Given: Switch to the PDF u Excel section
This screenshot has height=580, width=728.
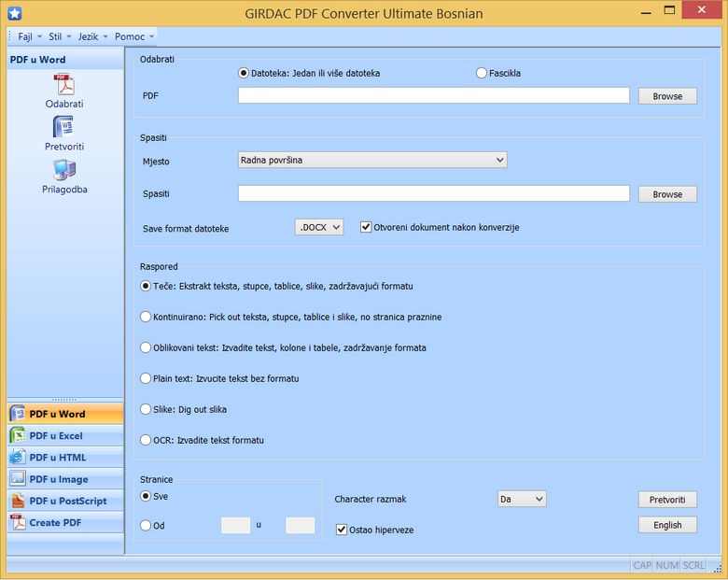Looking at the screenshot, I should click(x=65, y=435).
